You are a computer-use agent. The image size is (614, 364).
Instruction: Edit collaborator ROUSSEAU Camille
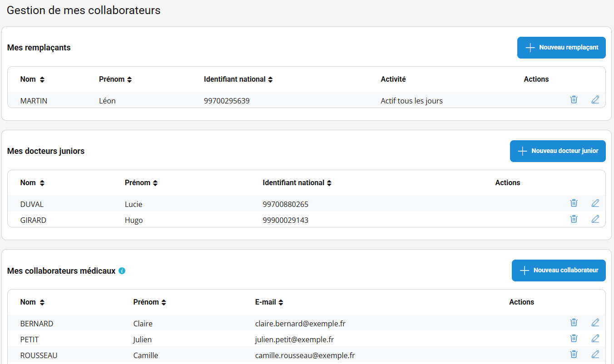point(595,354)
